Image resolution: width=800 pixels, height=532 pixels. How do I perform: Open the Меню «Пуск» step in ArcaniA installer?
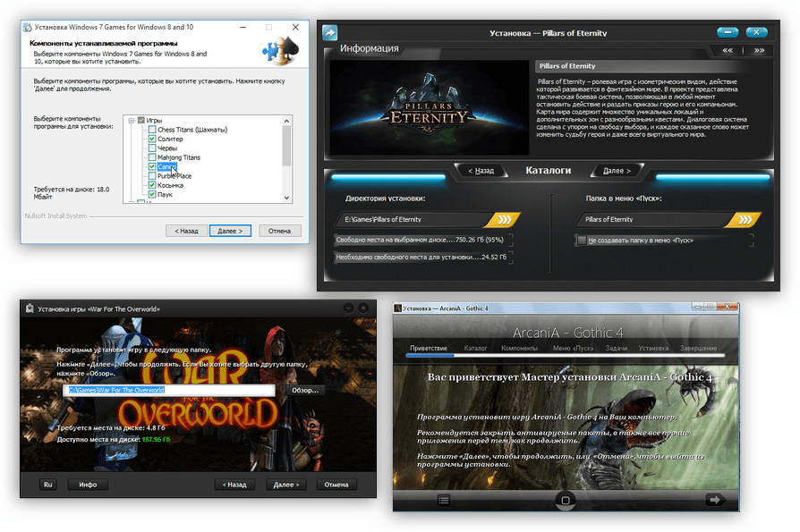[x=573, y=349]
